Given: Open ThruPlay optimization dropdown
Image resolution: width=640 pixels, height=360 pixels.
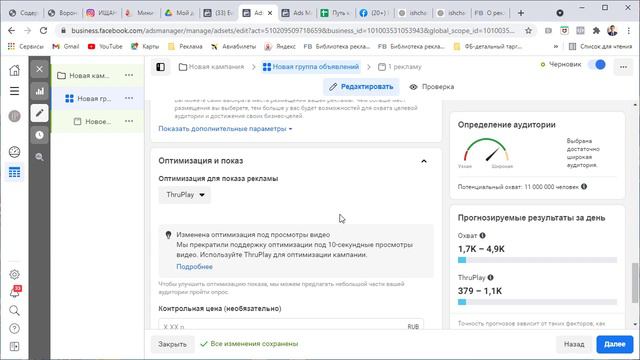Looking at the screenshot, I should [x=184, y=195].
